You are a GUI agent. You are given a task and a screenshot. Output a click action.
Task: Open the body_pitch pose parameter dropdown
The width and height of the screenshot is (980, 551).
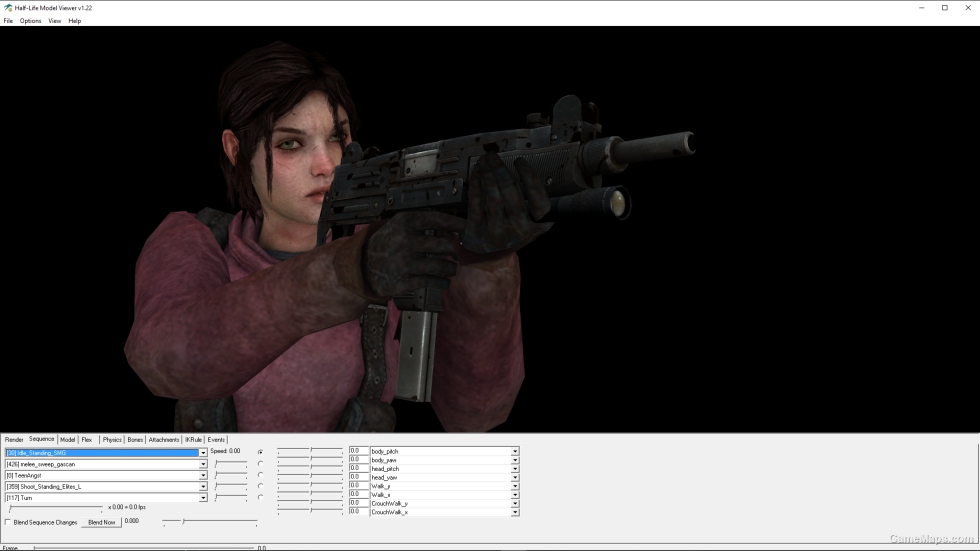515,451
